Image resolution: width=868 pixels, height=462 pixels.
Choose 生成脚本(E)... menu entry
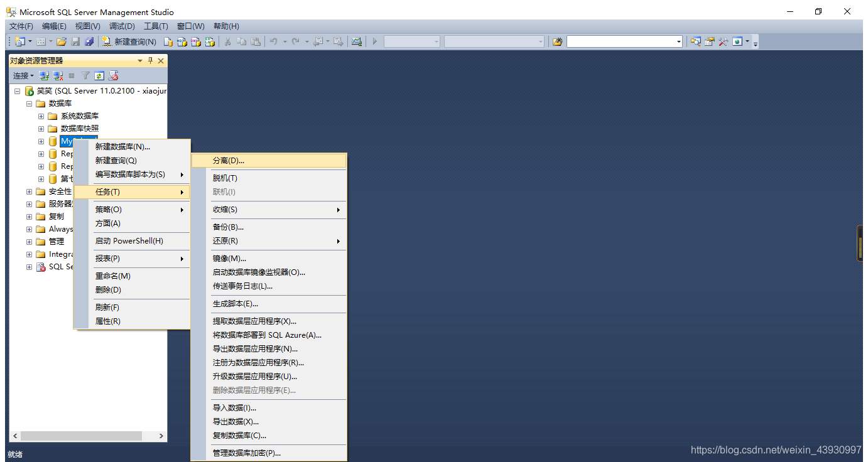[269, 304]
